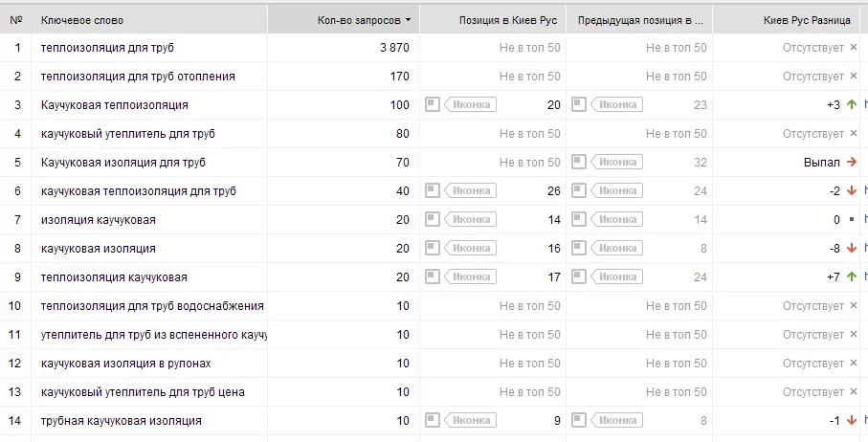Open snapshot icon for previous position 8 in row 8

pos(578,248)
